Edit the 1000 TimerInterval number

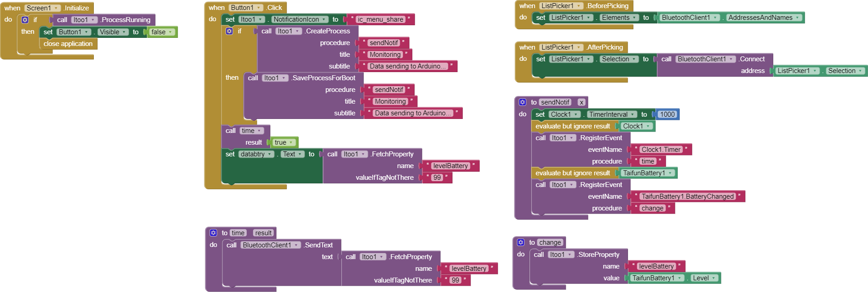coord(667,114)
